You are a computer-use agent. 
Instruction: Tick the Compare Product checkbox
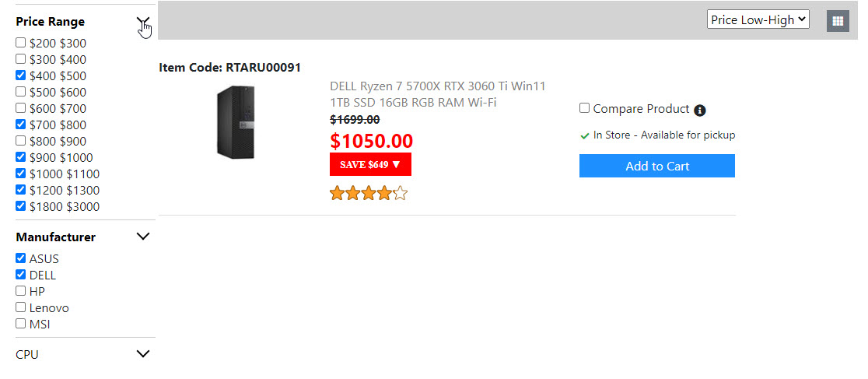point(585,108)
